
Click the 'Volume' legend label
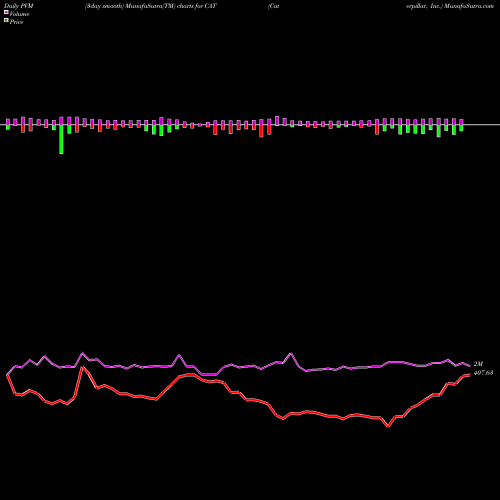tap(19, 14)
